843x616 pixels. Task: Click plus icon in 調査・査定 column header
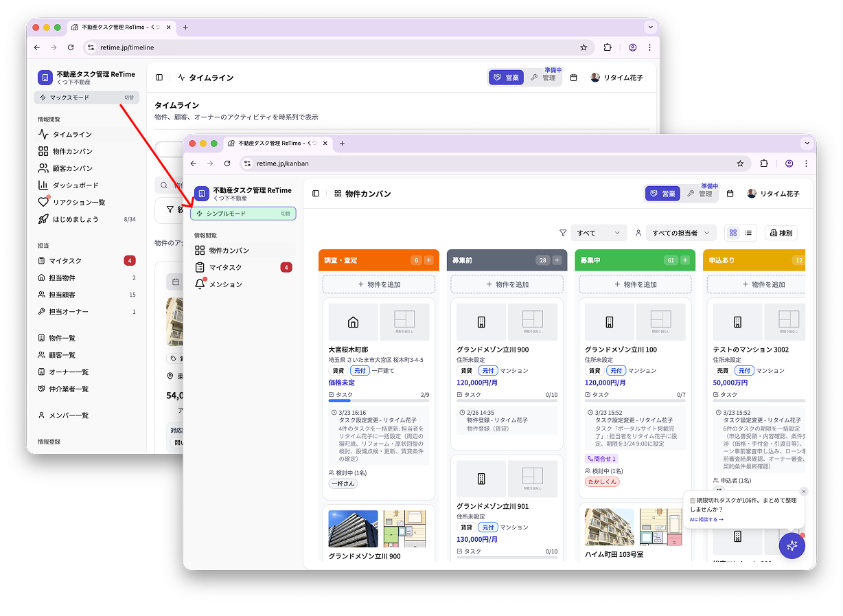click(428, 260)
